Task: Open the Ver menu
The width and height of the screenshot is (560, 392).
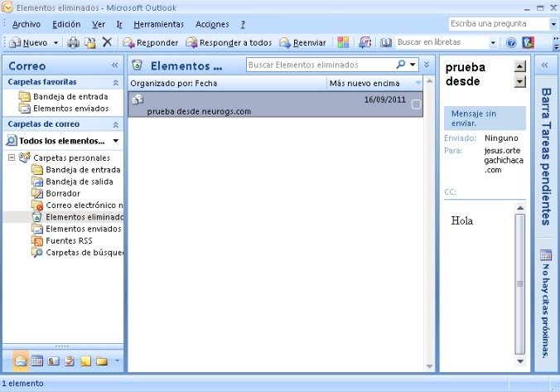Action: point(99,24)
